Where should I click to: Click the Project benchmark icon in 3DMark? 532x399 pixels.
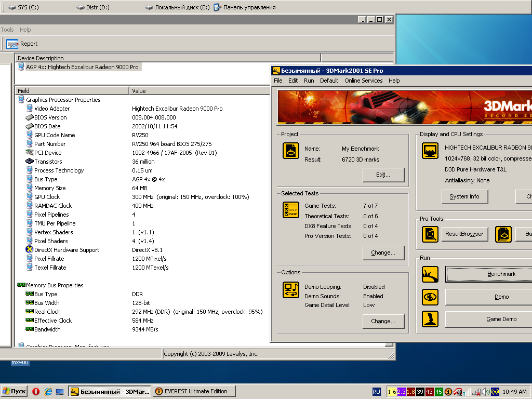[291, 151]
